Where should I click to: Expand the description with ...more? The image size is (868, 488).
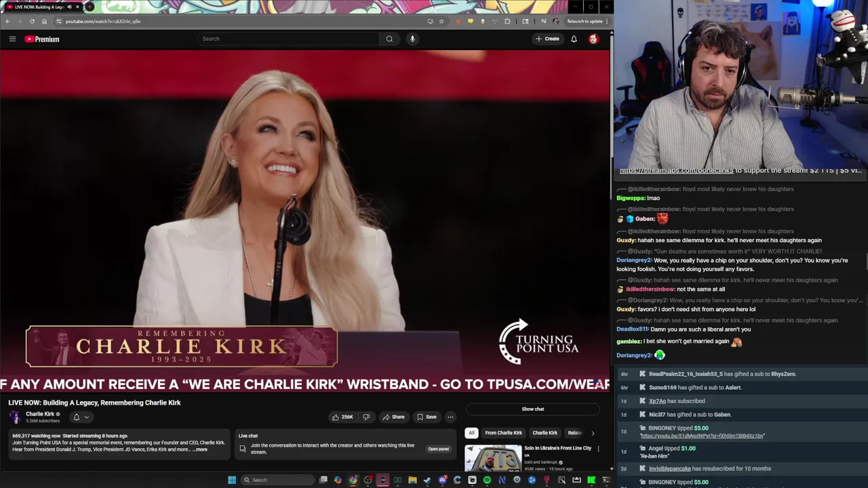coord(200,449)
